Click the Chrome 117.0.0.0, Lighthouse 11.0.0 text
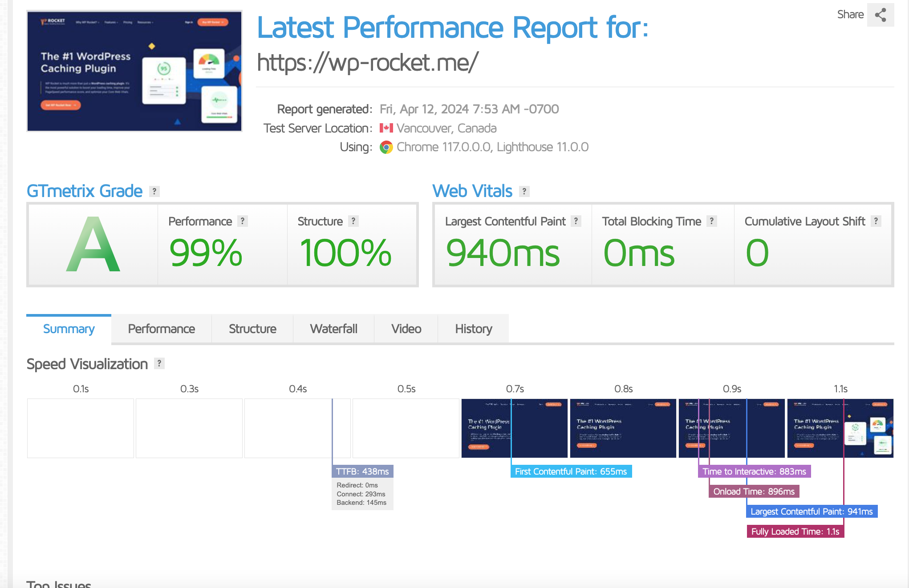Viewport: 909px width, 588px height. tap(493, 147)
